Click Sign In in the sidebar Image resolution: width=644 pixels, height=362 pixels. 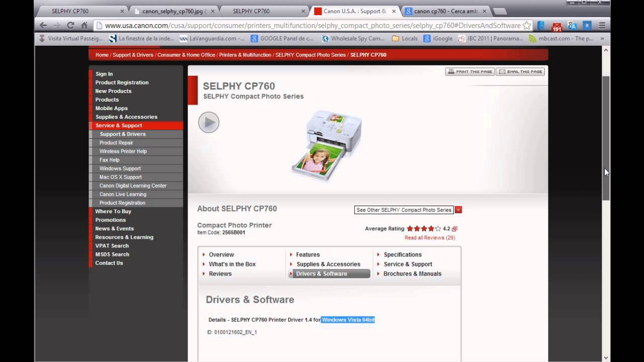click(104, 74)
